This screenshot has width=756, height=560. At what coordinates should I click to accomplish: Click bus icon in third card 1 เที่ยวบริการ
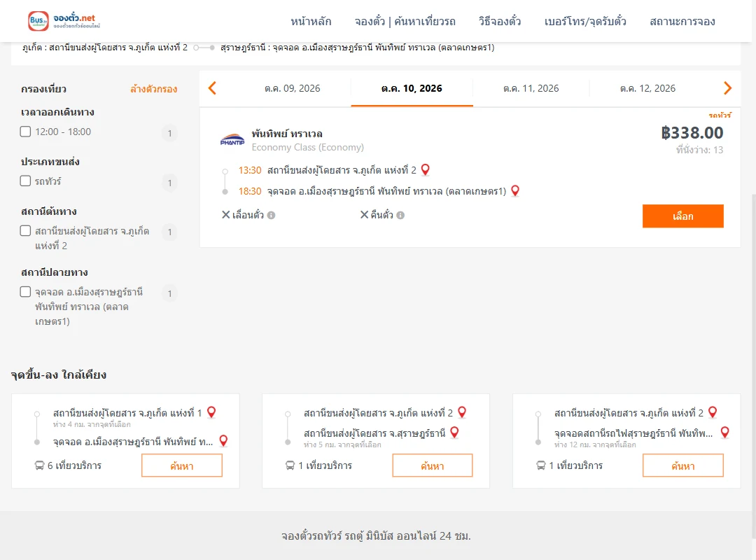coord(540,465)
